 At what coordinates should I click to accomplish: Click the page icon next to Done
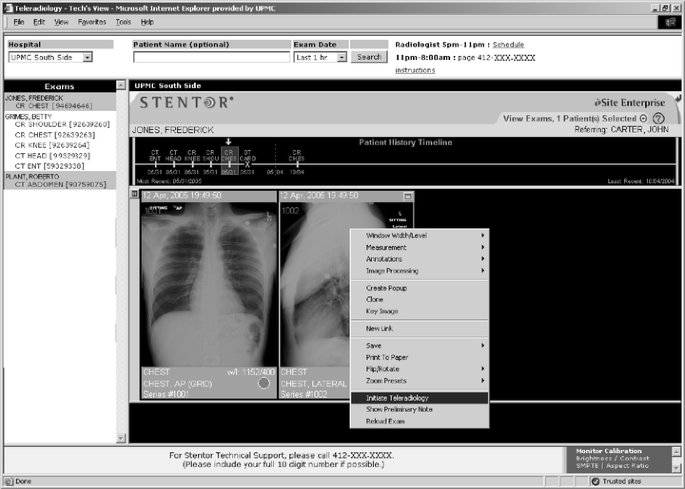(x=9, y=481)
